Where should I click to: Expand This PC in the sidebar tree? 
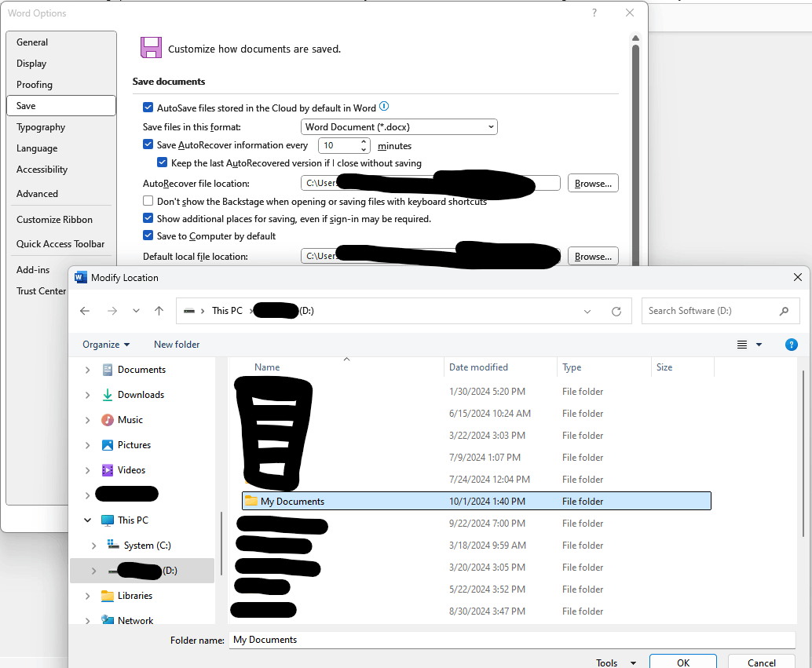(x=87, y=520)
